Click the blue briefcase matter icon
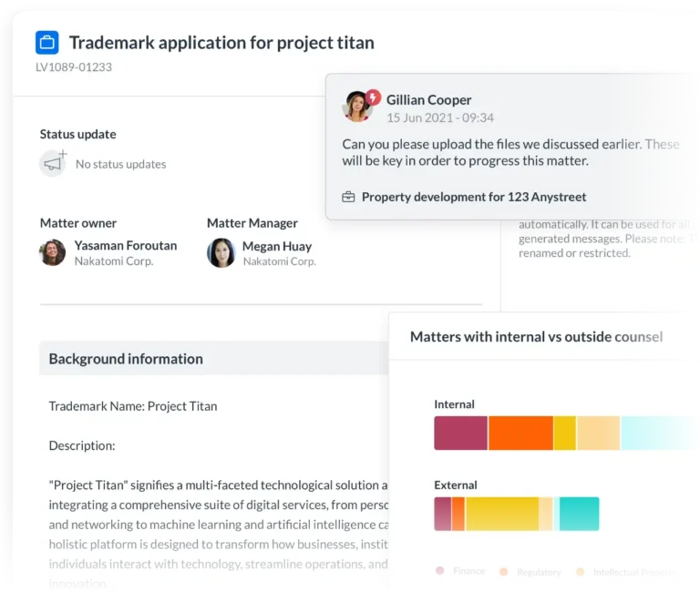 [x=46, y=42]
